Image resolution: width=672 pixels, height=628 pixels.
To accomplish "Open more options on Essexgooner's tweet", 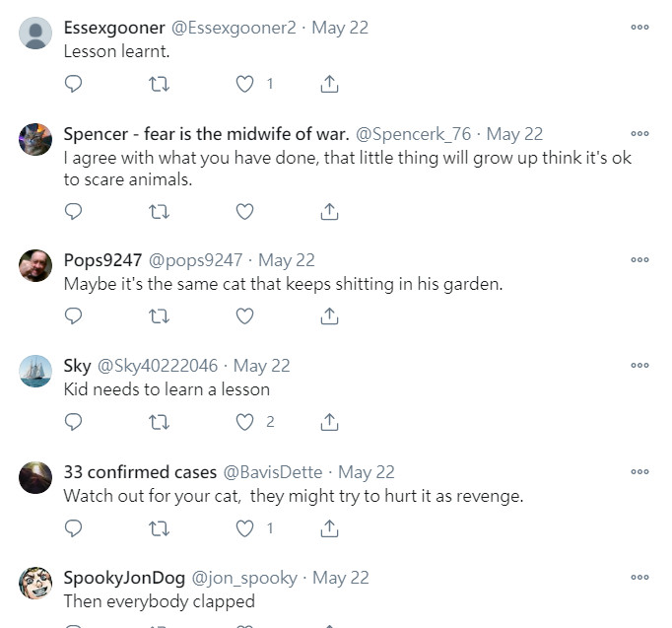I will click(x=639, y=28).
